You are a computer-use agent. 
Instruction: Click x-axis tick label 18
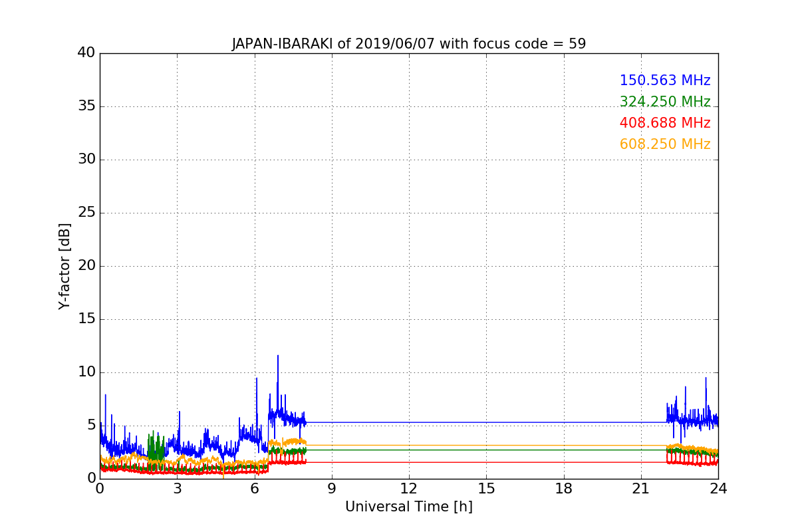pyautogui.click(x=563, y=489)
